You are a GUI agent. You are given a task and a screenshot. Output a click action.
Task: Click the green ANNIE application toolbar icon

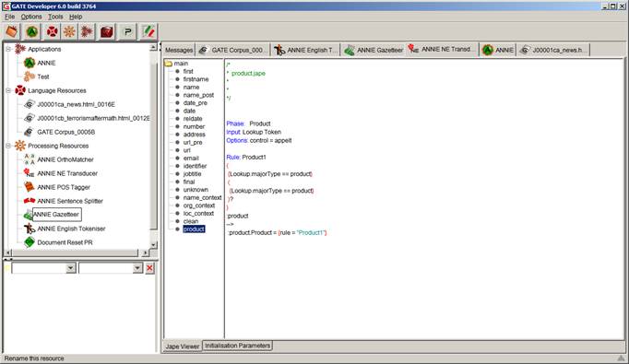32,31
